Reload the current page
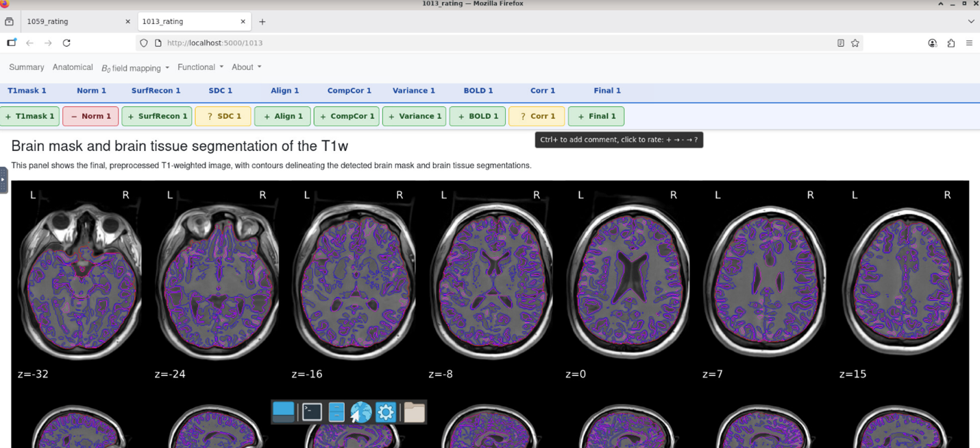The image size is (980, 448). coord(66,43)
